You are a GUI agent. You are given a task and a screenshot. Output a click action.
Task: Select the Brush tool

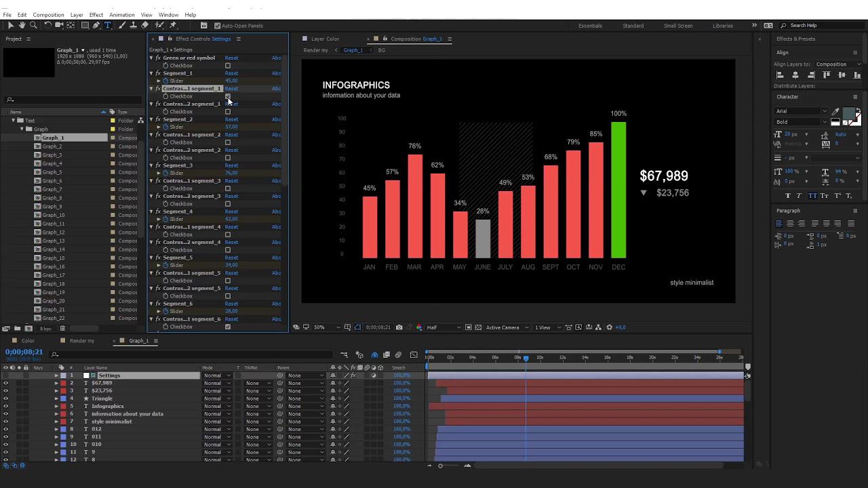(x=122, y=25)
